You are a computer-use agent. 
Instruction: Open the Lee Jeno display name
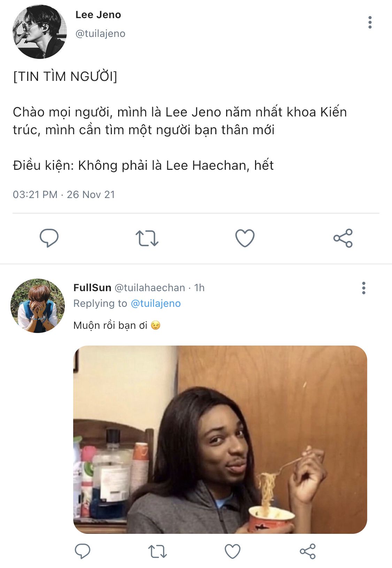pos(98,15)
